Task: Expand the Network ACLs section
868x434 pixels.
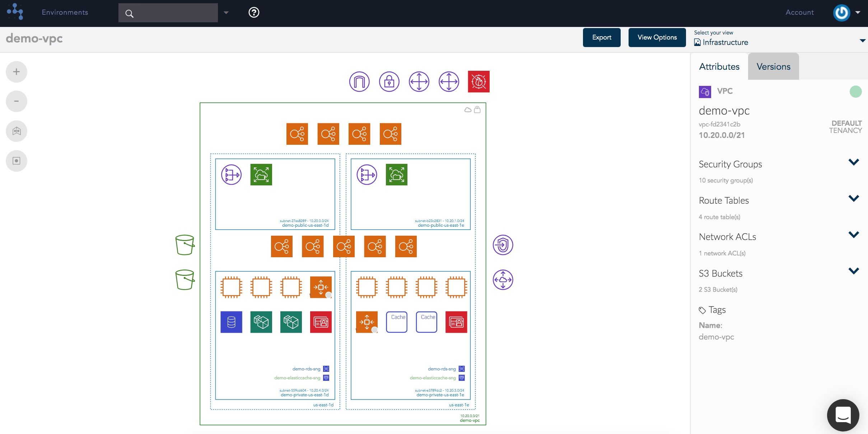Action: click(854, 235)
